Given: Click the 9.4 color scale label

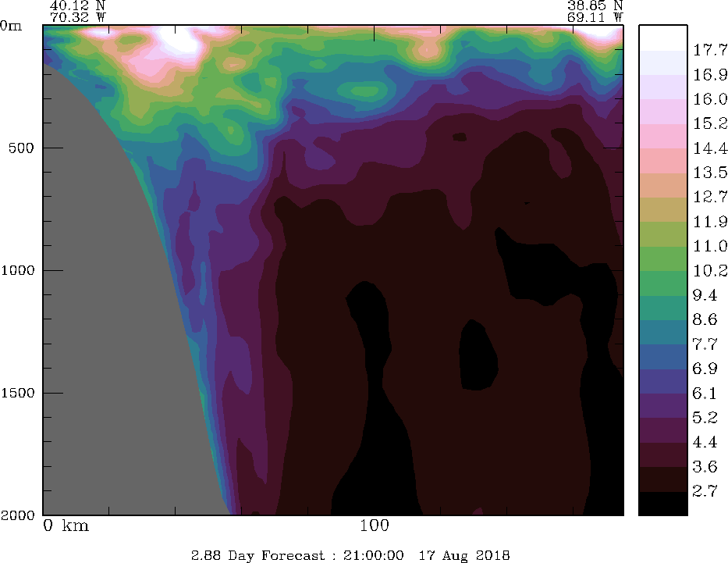Looking at the screenshot, I should (x=705, y=295).
